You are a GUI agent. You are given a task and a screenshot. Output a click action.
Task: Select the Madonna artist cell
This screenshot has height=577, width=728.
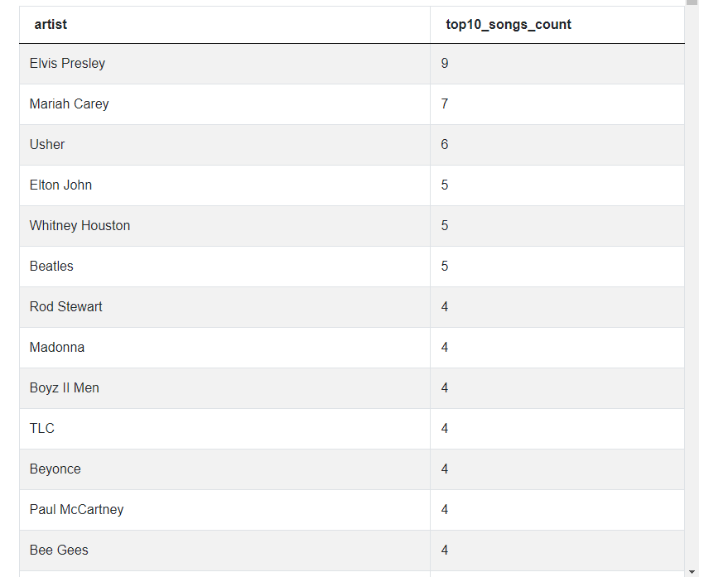coord(57,347)
